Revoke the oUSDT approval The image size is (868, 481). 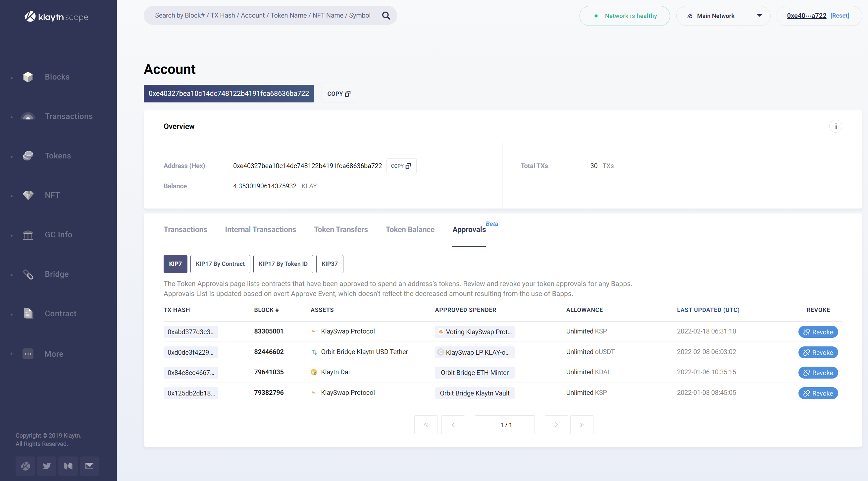coord(818,352)
